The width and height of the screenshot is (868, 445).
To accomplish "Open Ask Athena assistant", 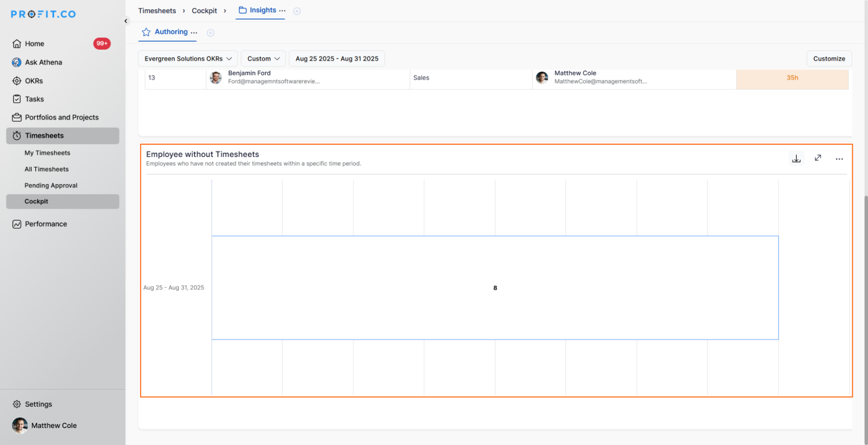I will [43, 62].
